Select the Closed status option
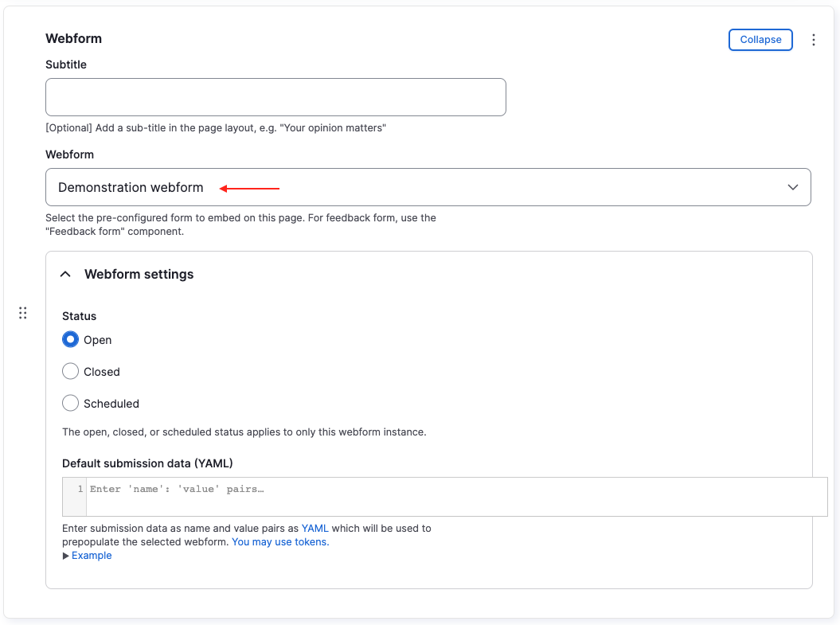This screenshot has width=840, height=625. click(x=70, y=371)
